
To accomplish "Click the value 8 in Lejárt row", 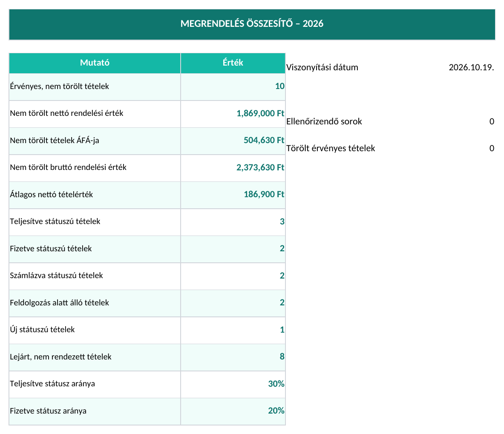I will 233,357.
